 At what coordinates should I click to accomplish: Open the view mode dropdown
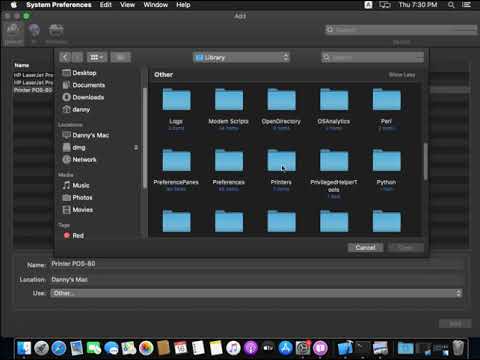[x=97, y=57]
